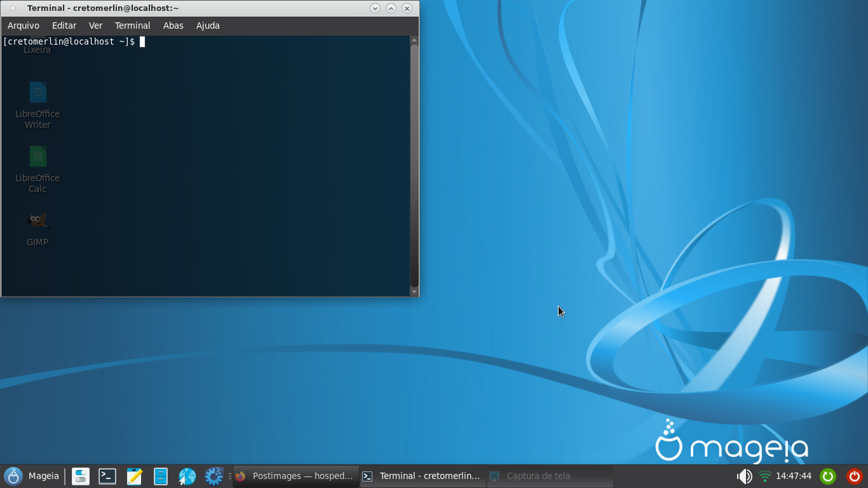Viewport: 868px width, 488px height.
Task: Open the Mageia applications menu
Action: (x=32, y=476)
